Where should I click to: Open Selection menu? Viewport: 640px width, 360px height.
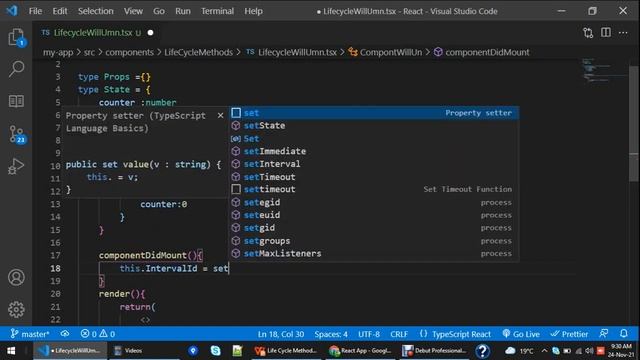[x=96, y=11]
